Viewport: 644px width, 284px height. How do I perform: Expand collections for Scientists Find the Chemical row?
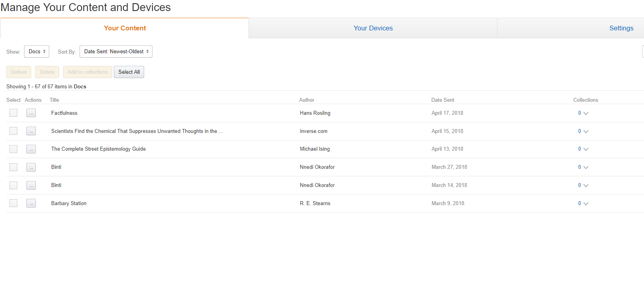[x=586, y=132]
